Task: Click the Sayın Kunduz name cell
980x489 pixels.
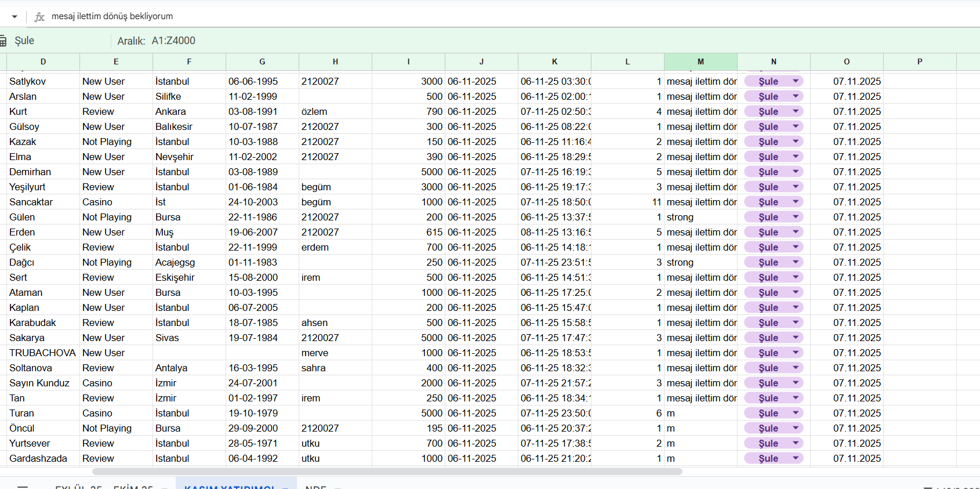Action: click(x=43, y=383)
